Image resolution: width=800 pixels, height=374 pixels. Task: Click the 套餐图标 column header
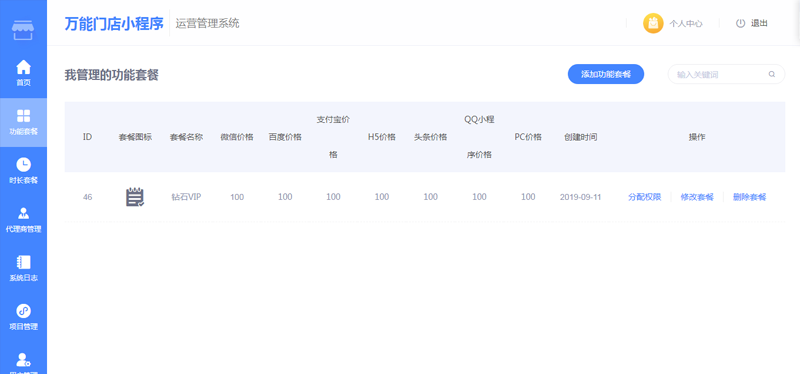pyautogui.click(x=135, y=137)
